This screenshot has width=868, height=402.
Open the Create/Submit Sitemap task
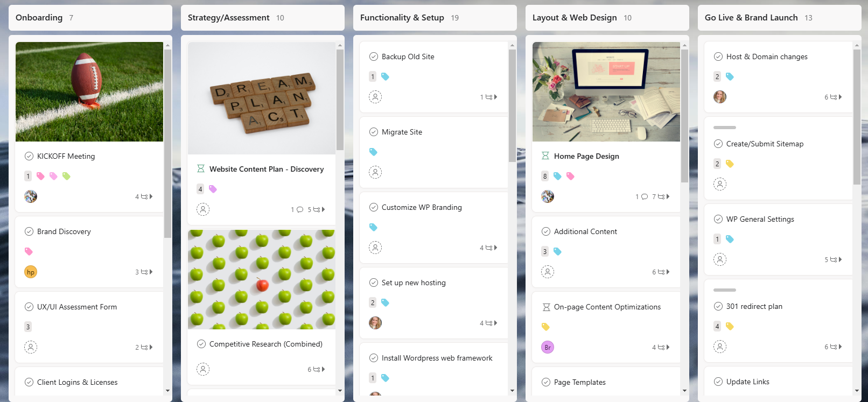pos(765,144)
